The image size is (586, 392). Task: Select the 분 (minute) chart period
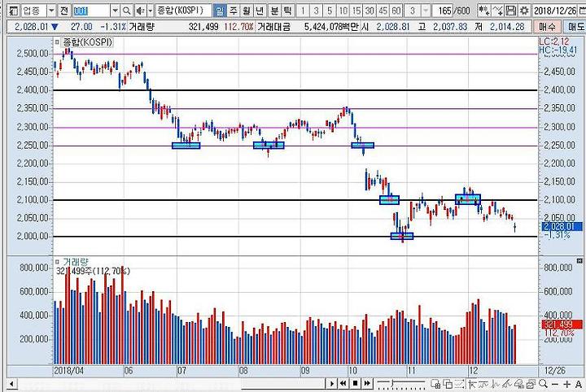(274, 11)
